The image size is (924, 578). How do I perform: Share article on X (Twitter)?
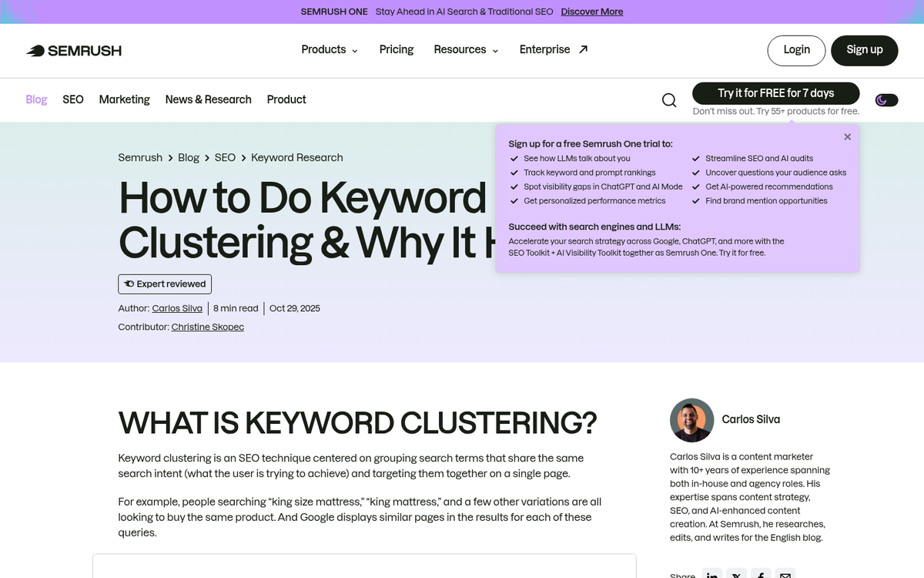pyautogui.click(x=737, y=574)
